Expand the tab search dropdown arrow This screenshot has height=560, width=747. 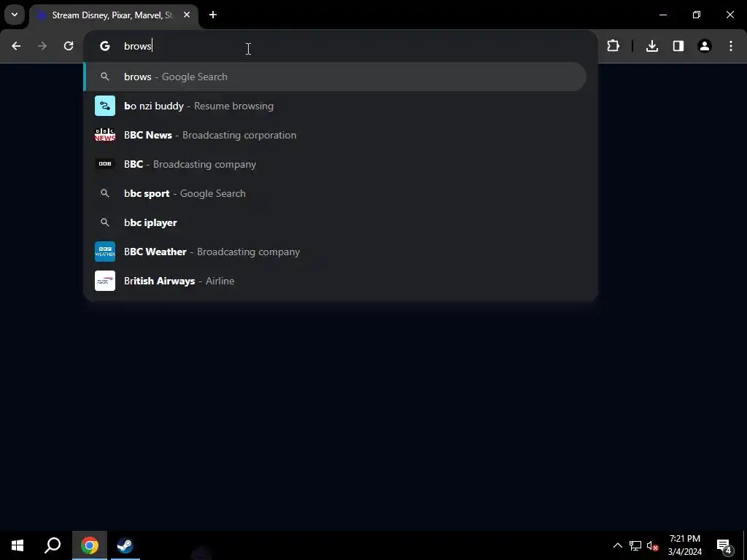pyautogui.click(x=15, y=15)
